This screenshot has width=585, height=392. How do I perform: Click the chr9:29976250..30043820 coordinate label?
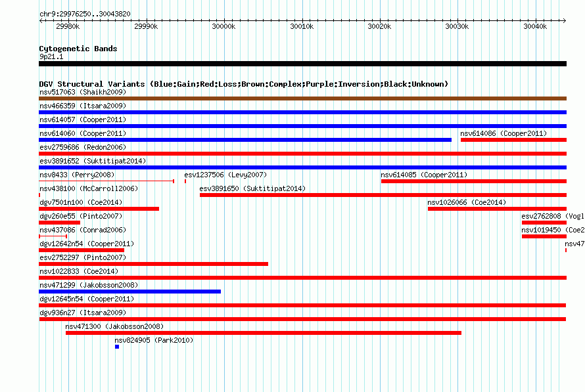(85, 14)
